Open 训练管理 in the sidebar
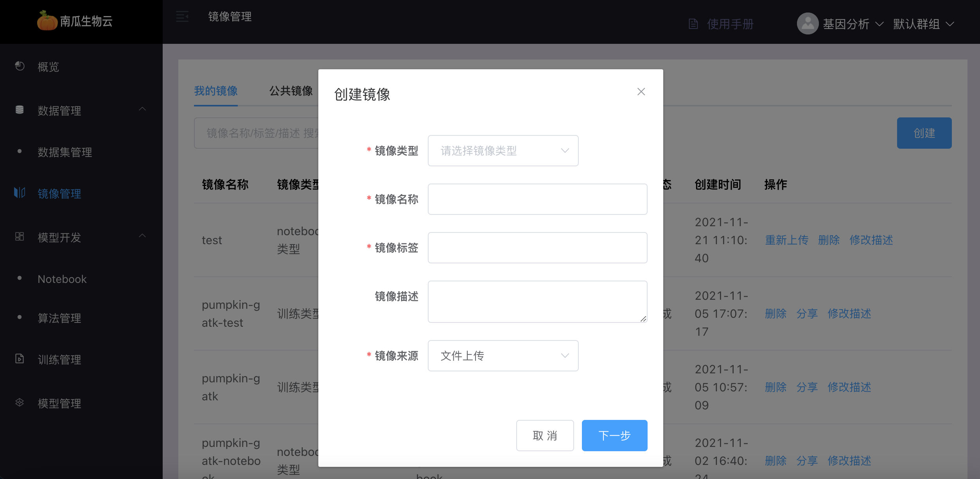980x479 pixels. pos(59,360)
